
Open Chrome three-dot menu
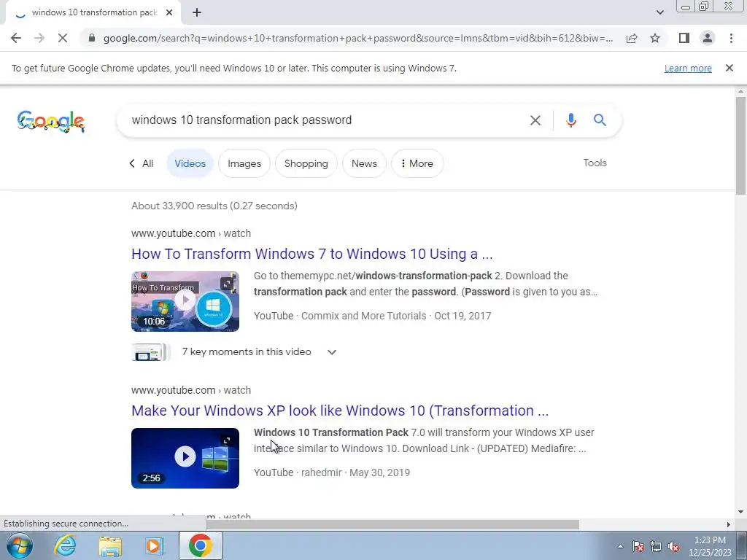[731, 38]
